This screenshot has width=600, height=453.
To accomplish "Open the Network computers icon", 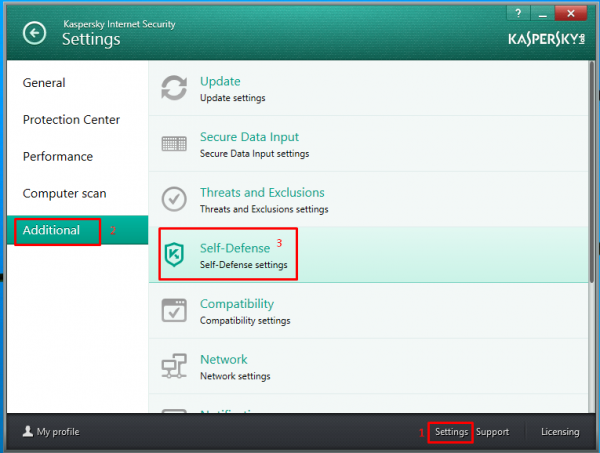I will tap(174, 366).
